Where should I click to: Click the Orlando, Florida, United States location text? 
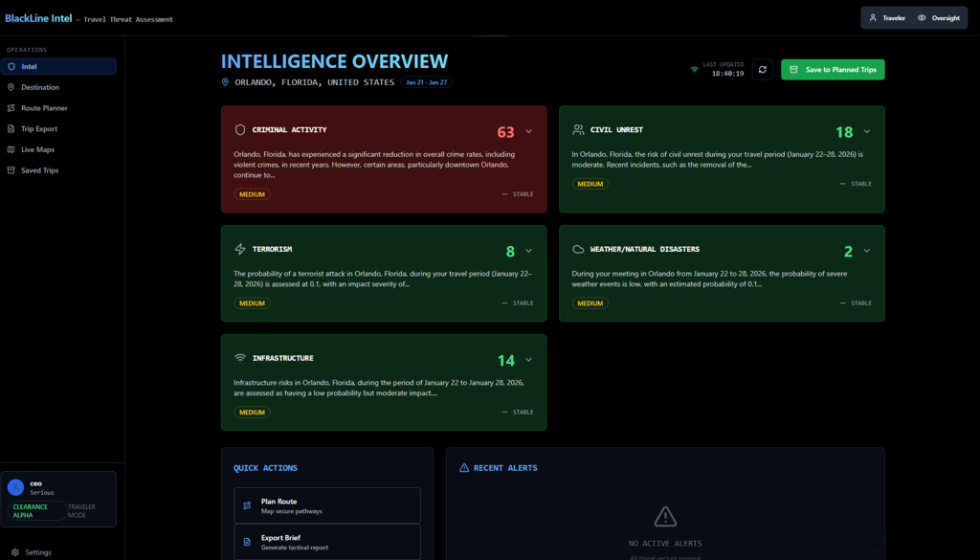[x=314, y=82]
